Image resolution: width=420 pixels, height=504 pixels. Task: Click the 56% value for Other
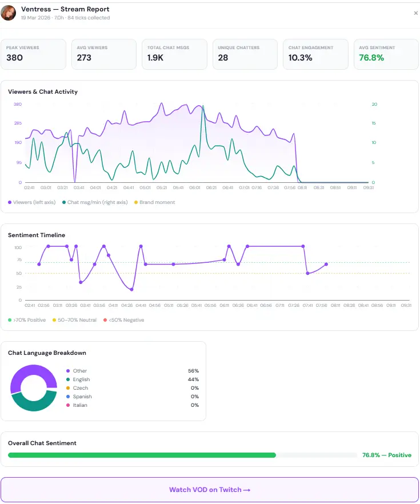click(194, 371)
